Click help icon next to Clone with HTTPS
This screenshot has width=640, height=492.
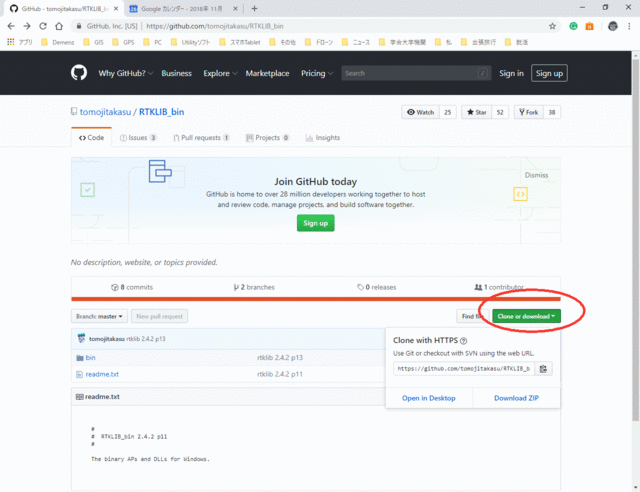(x=463, y=341)
